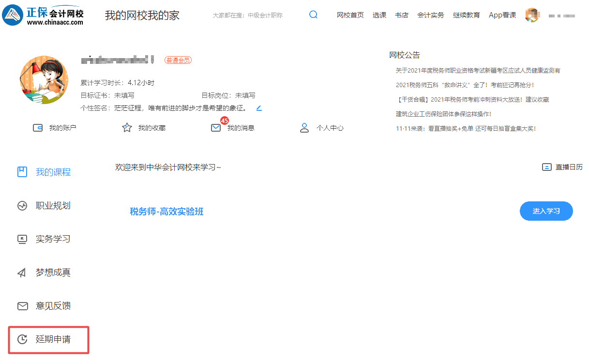Open 网校首页 in the top navigation
589x364 pixels.
(x=350, y=15)
